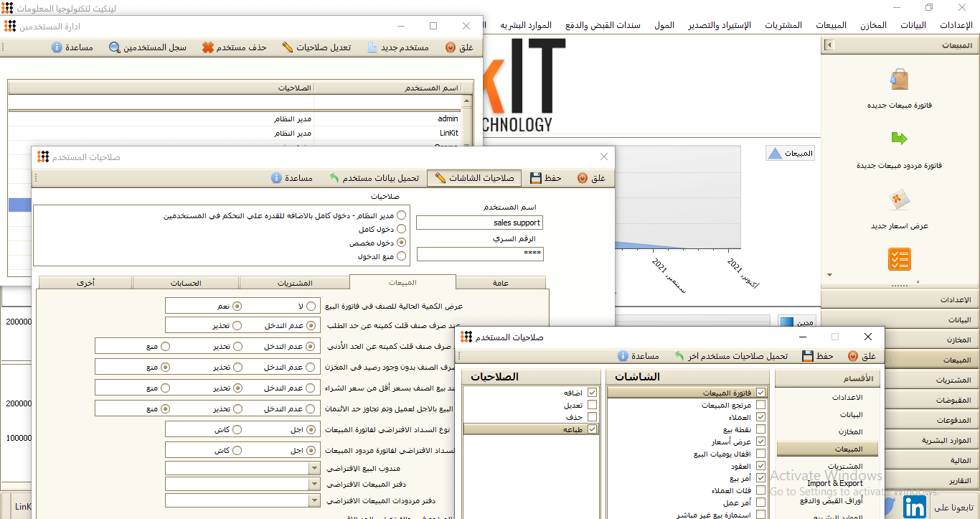Switch to the الحسابات tab
Viewport: 980px width, 519px height.
185,283
